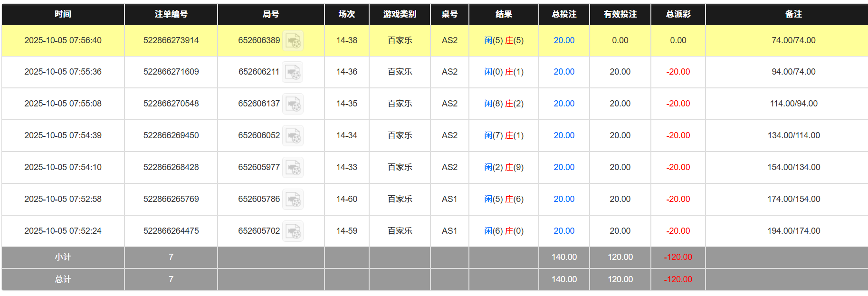View replay icon next to round 652606052
This screenshot has width=868, height=296.
tap(293, 136)
